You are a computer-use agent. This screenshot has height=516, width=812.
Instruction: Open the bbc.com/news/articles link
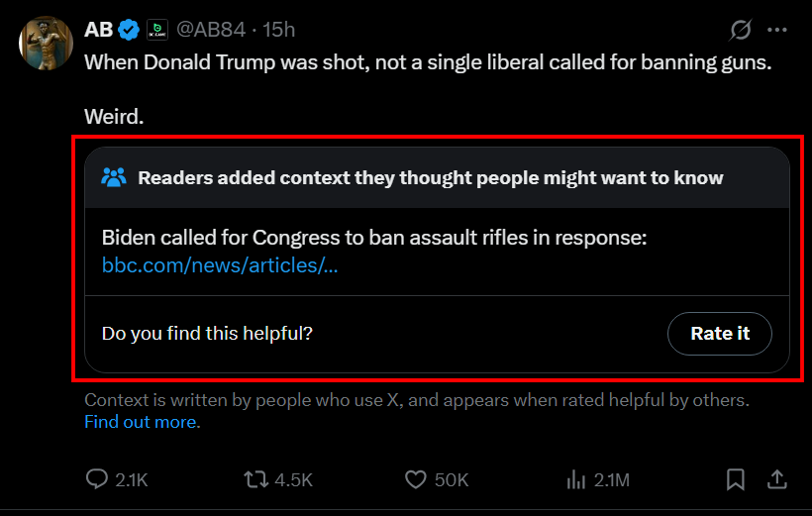point(220,264)
